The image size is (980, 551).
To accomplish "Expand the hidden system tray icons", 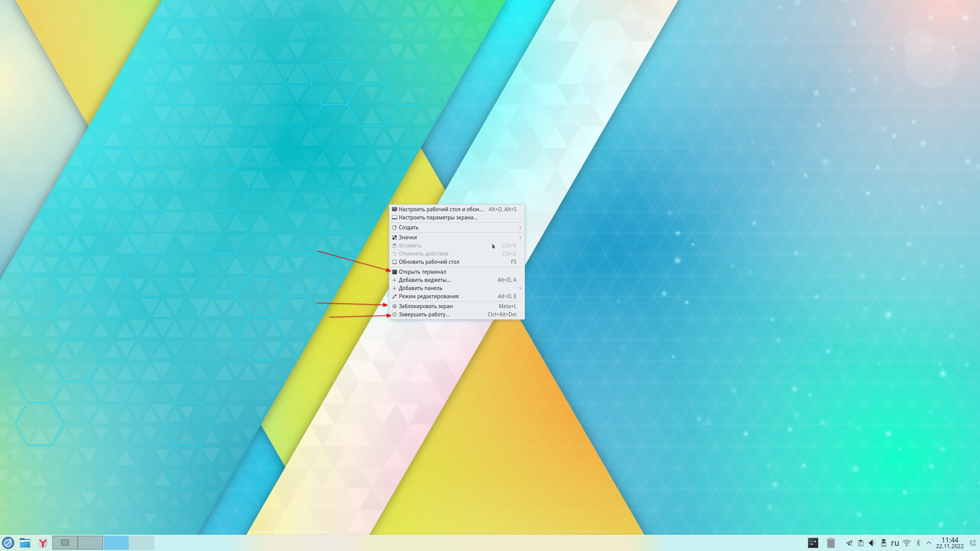I will coord(929,543).
